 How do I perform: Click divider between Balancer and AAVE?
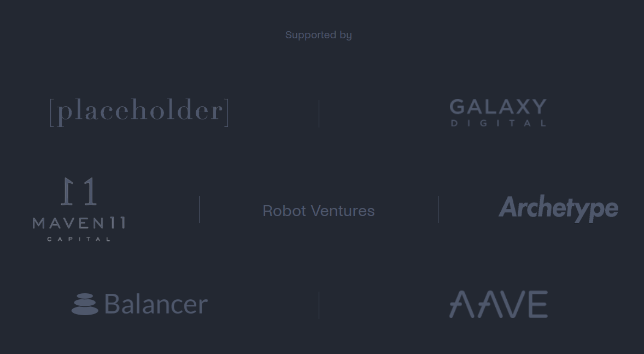point(319,305)
